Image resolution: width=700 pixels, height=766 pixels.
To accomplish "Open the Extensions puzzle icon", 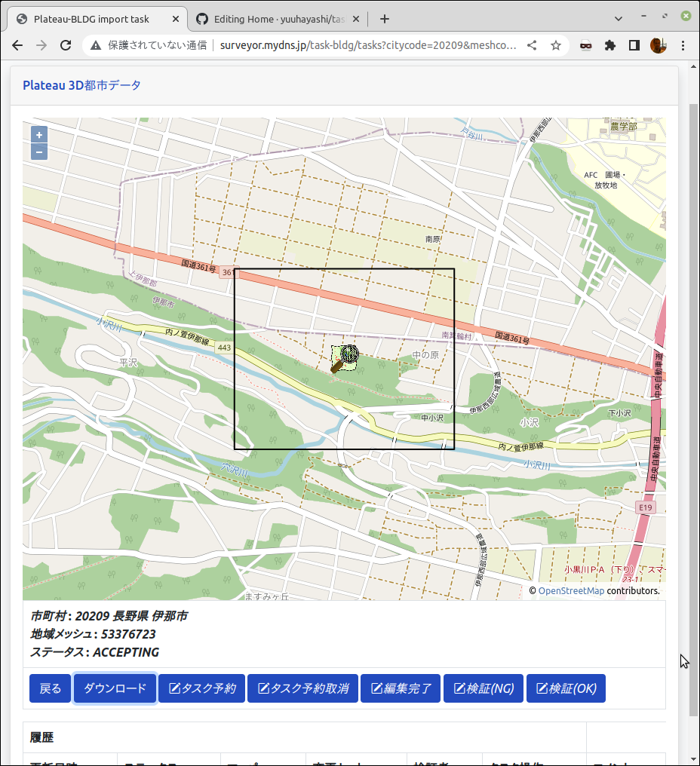I will click(x=610, y=45).
